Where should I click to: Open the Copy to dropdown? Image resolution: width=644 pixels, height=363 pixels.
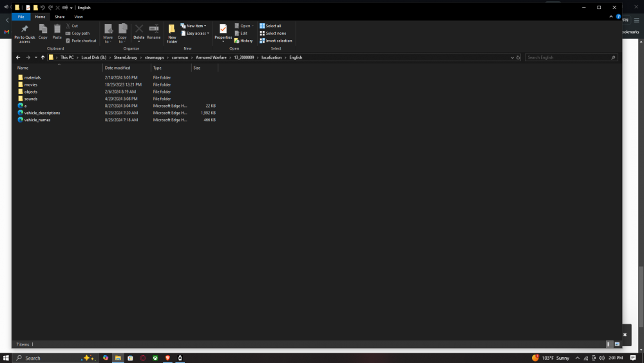click(x=122, y=34)
